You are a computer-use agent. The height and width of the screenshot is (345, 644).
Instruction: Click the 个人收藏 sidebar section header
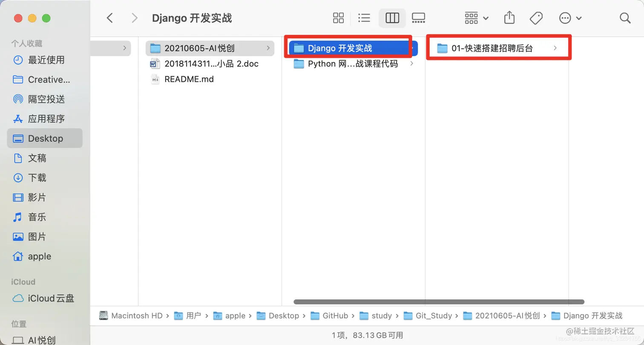tap(26, 43)
